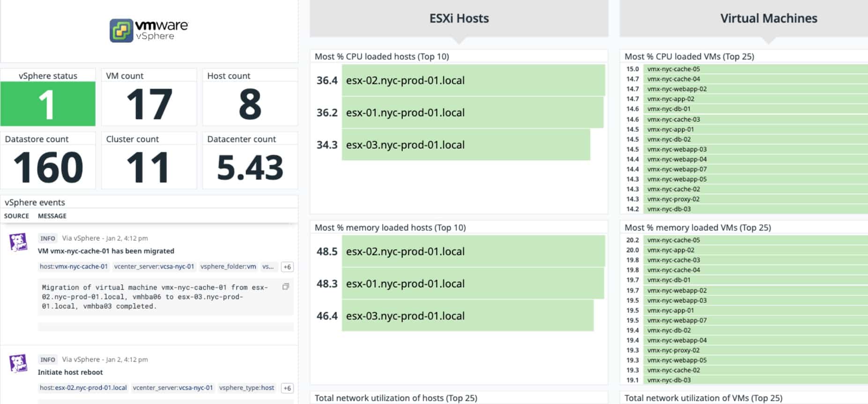Viewport: 868px width, 404px height.
Task: Click the avatar icon of cache-01 migrated event
Action: pyautogui.click(x=18, y=242)
